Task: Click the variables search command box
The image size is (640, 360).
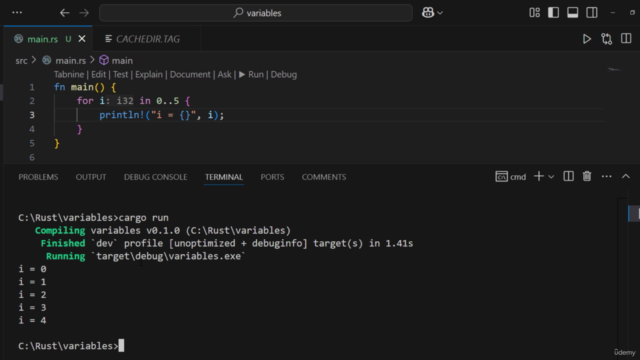Action: (256, 13)
